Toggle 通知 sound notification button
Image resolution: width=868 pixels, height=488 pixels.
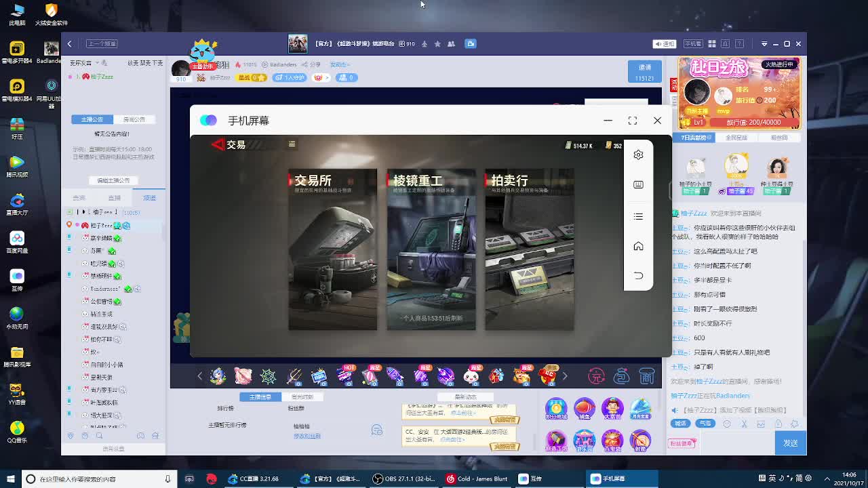(x=665, y=43)
